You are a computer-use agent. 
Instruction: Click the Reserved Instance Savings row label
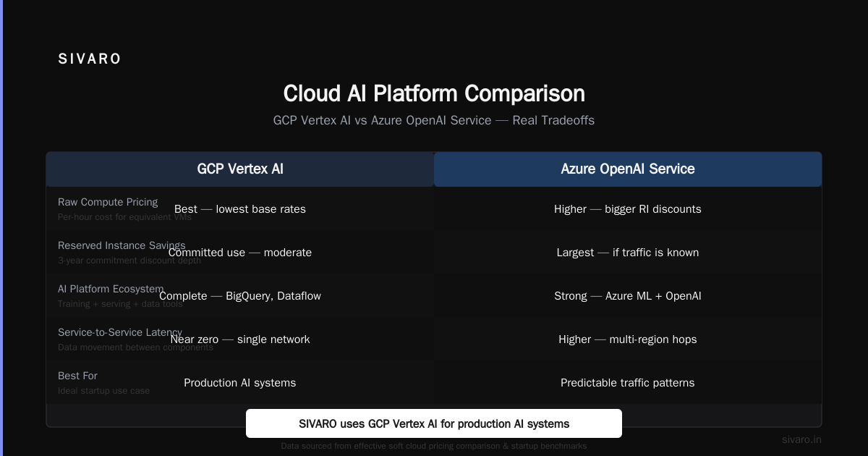point(122,245)
